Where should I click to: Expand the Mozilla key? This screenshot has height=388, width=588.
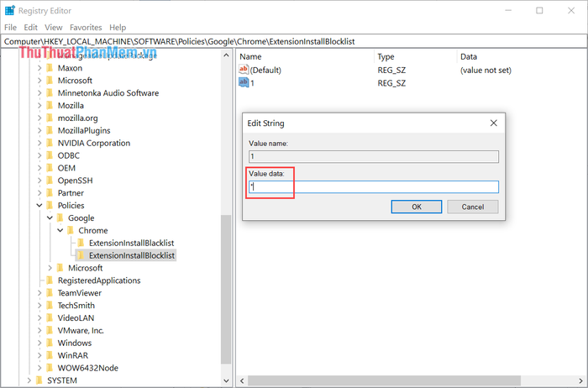pyautogui.click(x=39, y=106)
